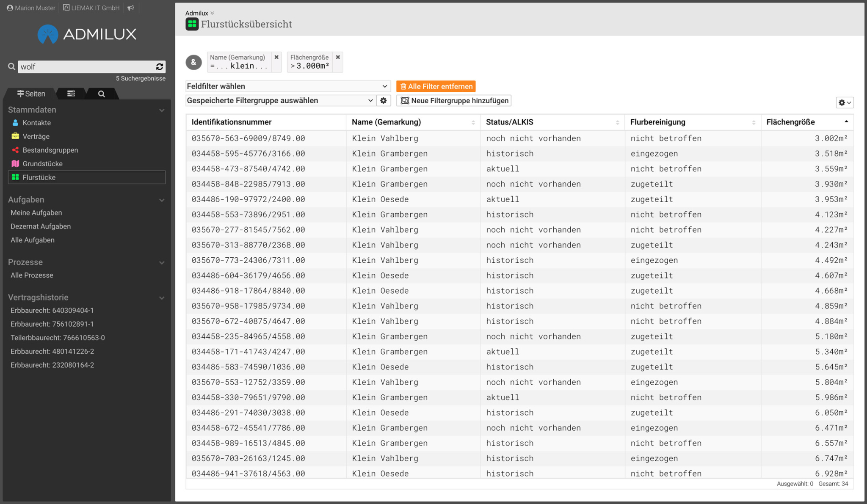Toggle the & filter conjunction button
Viewport: 867px width, 504px height.
pyautogui.click(x=193, y=62)
